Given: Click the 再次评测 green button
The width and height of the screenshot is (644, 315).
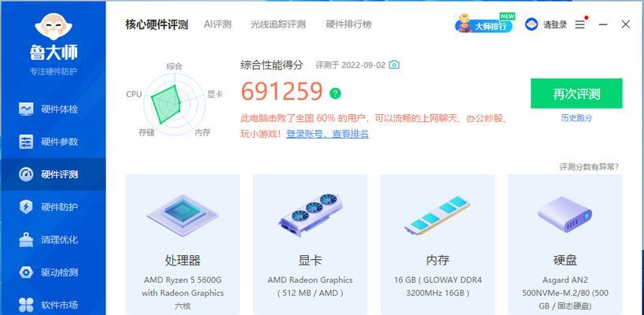Looking at the screenshot, I should 576,94.
